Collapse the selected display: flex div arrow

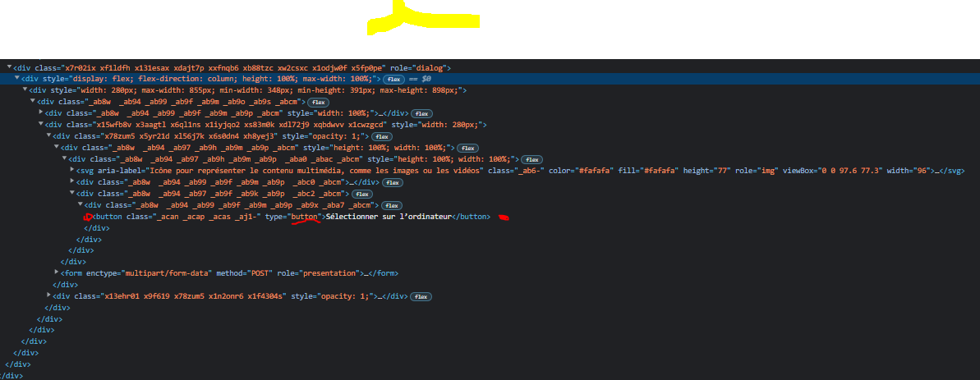click(17, 79)
